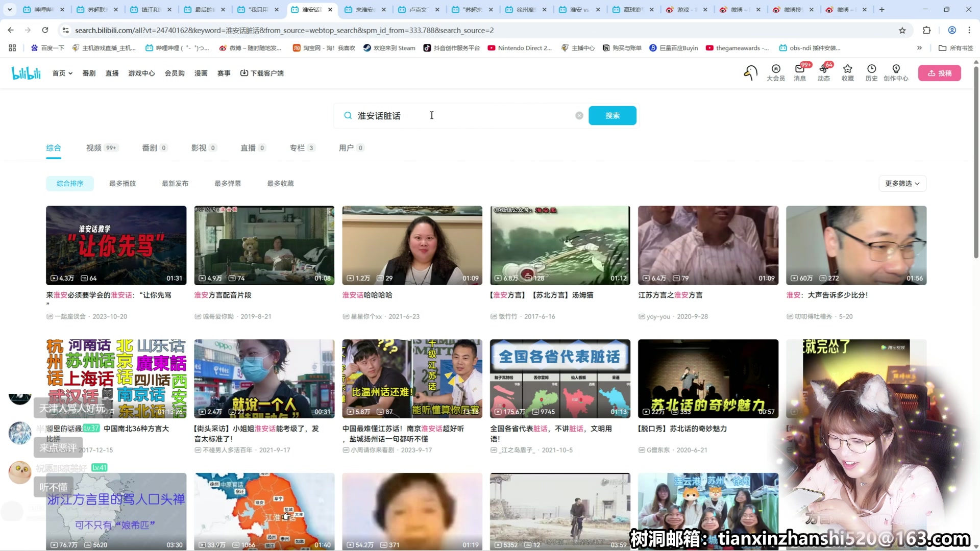Open 会员购 in top navigation
The image size is (980, 551).
(175, 73)
